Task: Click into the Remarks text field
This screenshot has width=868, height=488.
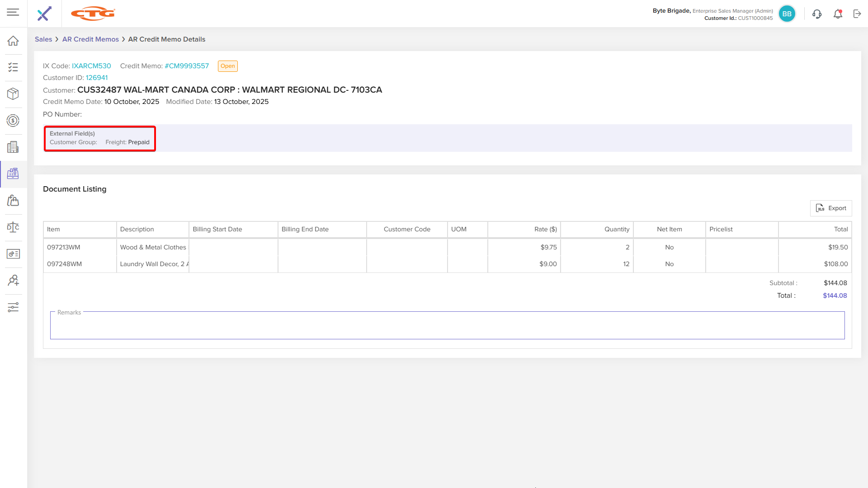Action: pos(447,326)
